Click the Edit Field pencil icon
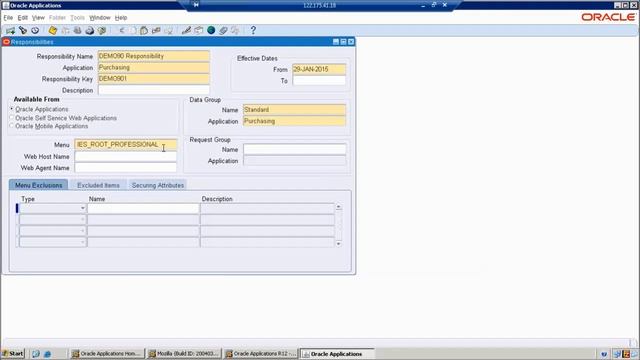Screen dimensions: 640x360 (186, 31)
